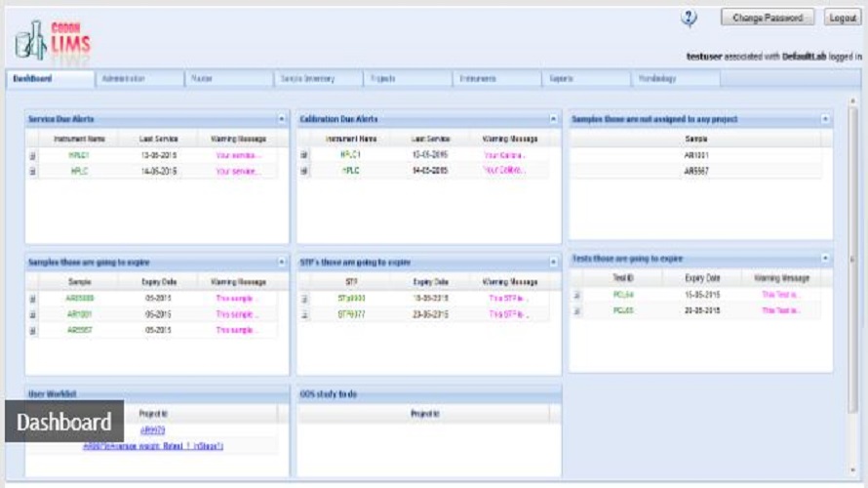Collapse the Samples going to expire panel
The image size is (868, 488).
pos(281,262)
